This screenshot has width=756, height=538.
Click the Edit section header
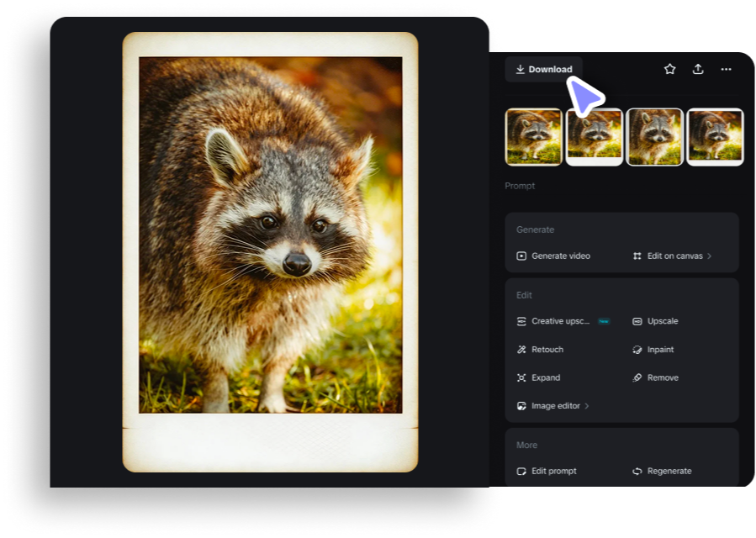[x=523, y=295]
